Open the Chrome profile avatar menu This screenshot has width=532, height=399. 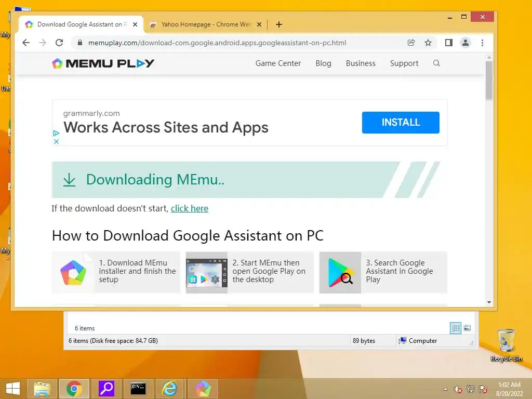click(x=465, y=43)
